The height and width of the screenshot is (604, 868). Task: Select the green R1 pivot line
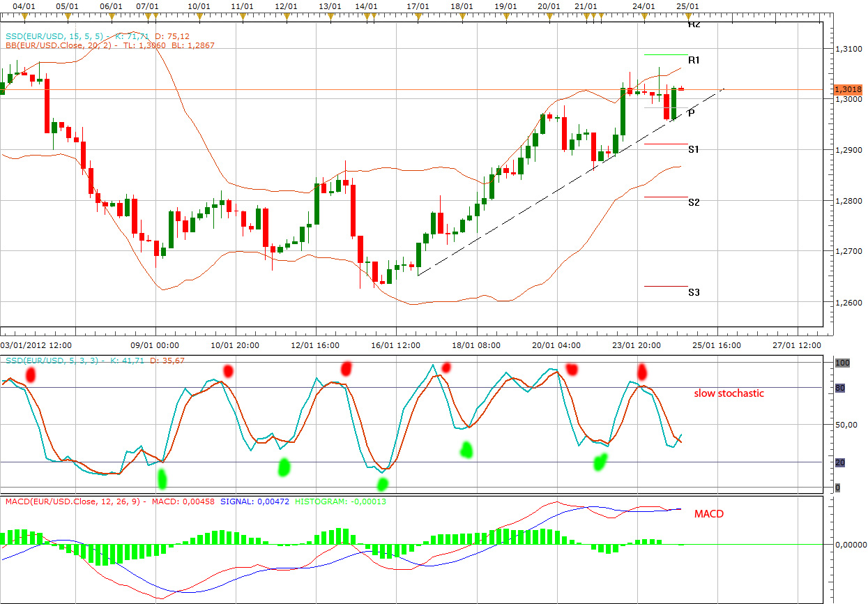pos(666,54)
